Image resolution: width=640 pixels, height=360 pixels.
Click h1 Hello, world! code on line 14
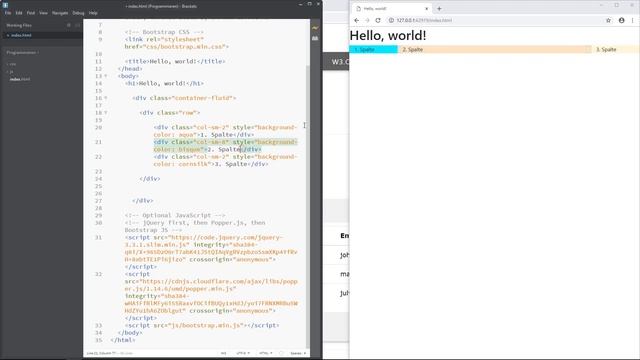point(164,83)
